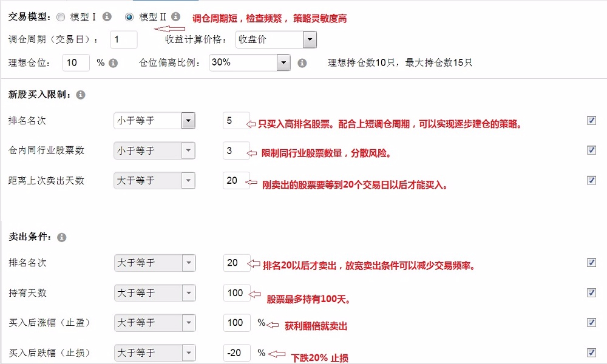Click the info icon beside 卖出条件
This screenshot has height=364, width=607.
[x=61, y=237]
